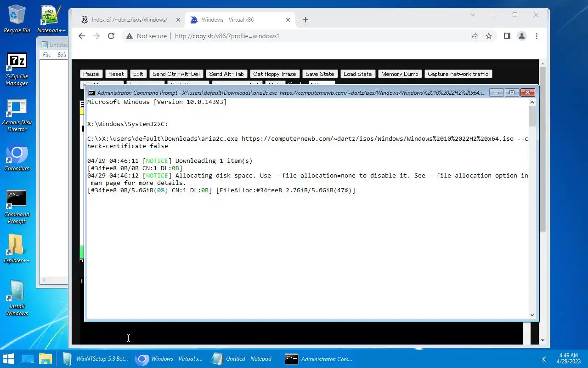The image size is (588, 368).
Task: Click the taskbar clock showing 4:46 AM
Action: click(569, 359)
